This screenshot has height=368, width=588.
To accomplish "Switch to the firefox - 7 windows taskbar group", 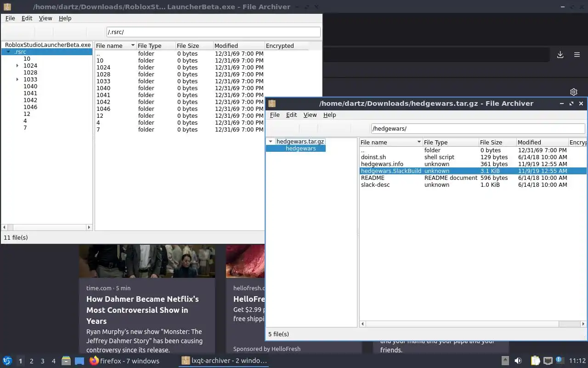I will pyautogui.click(x=124, y=361).
